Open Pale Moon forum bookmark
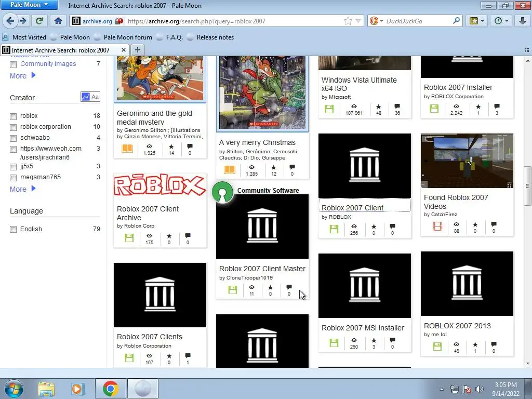The height and width of the screenshot is (399, 532). 124,37
